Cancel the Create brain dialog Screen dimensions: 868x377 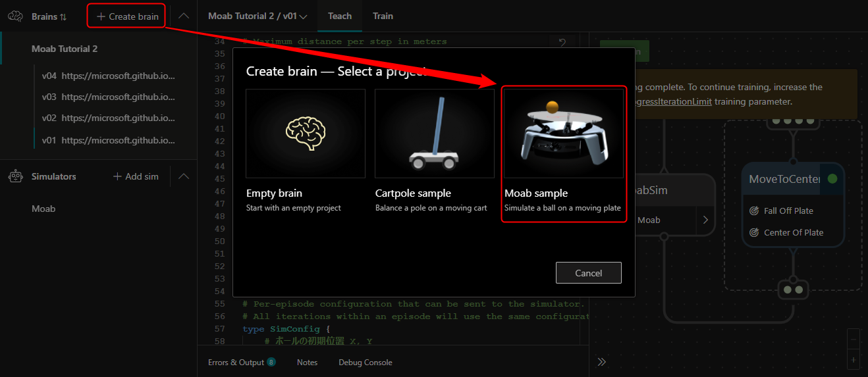tap(589, 273)
